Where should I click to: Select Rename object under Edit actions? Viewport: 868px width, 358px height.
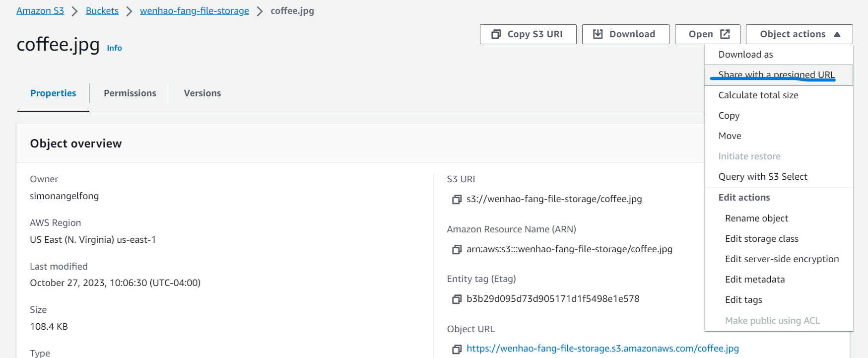pos(779,218)
